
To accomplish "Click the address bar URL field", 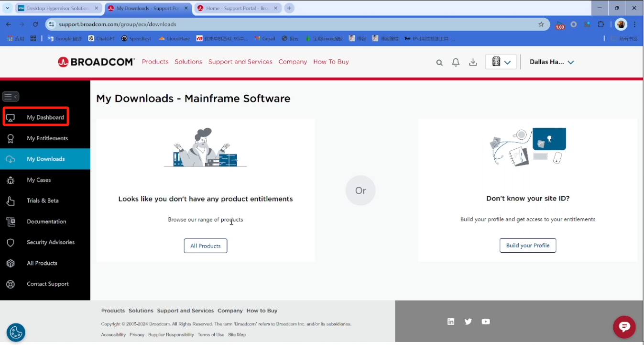I will coord(296,24).
